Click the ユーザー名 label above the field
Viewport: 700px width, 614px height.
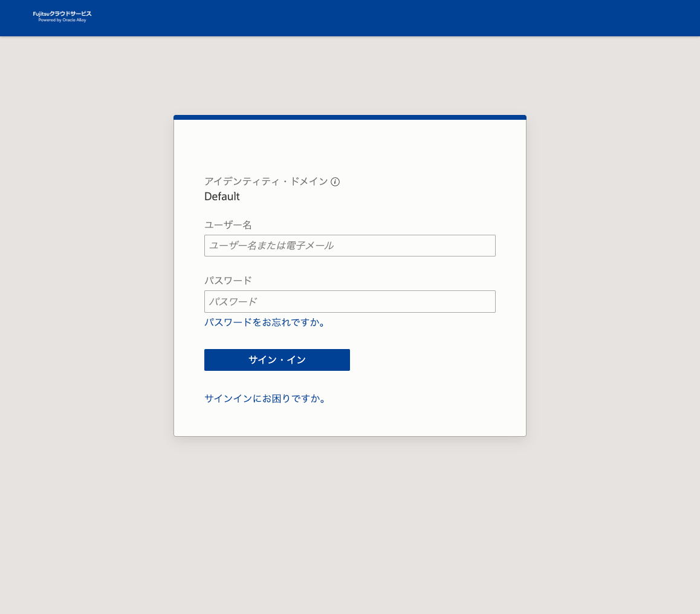[x=228, y=225]
